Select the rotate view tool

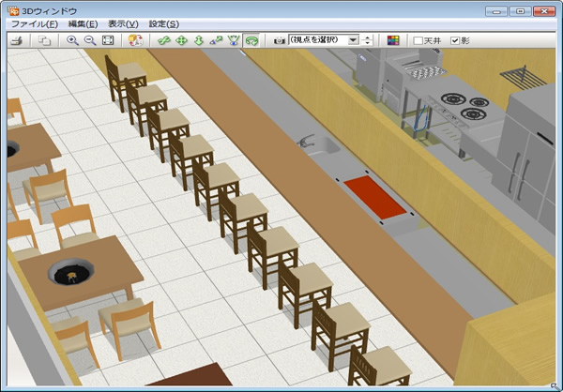coord(164,40)
